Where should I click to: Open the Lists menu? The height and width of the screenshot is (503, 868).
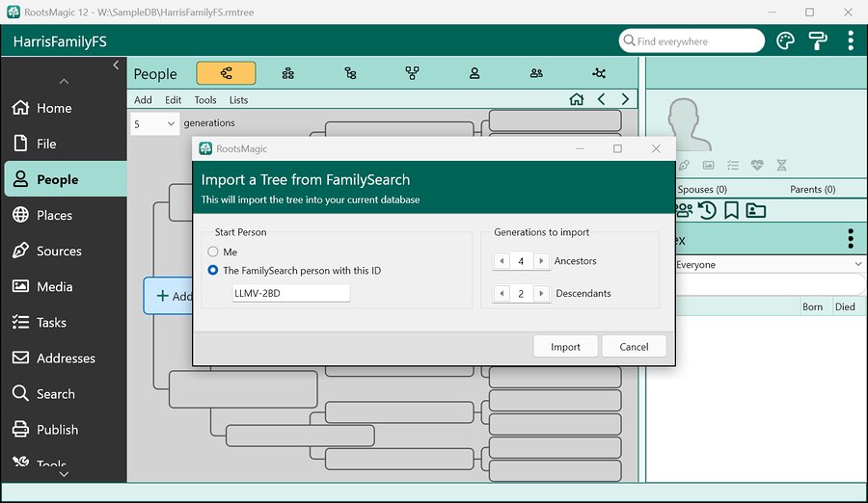pyautogui.click(x=238, y=99)
